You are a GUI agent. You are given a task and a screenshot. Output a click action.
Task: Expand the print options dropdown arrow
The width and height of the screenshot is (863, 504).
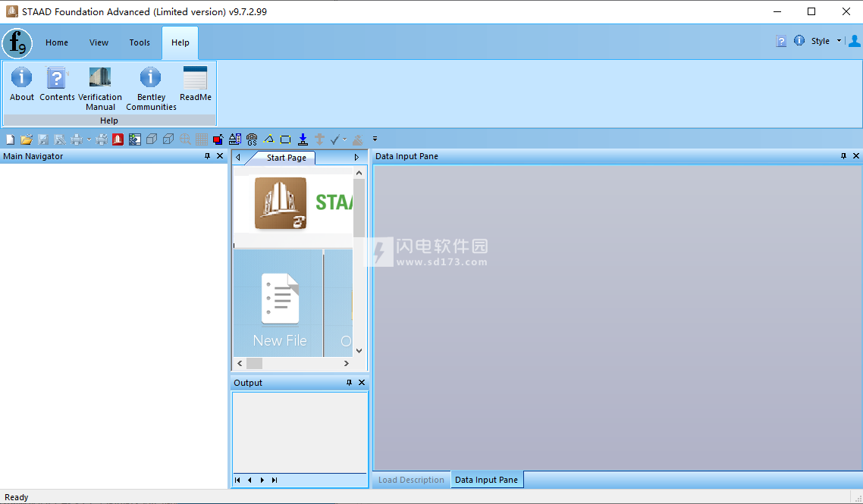(x=89, y=139)
